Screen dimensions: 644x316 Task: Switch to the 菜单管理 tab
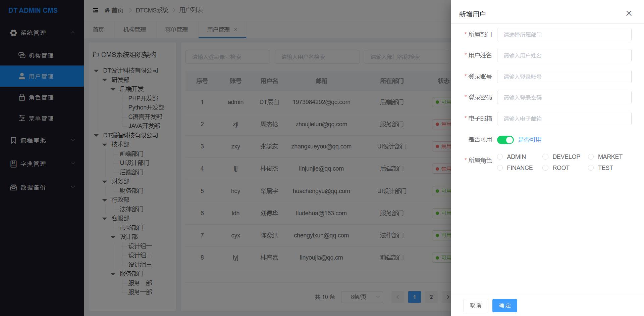pos(176,30)
